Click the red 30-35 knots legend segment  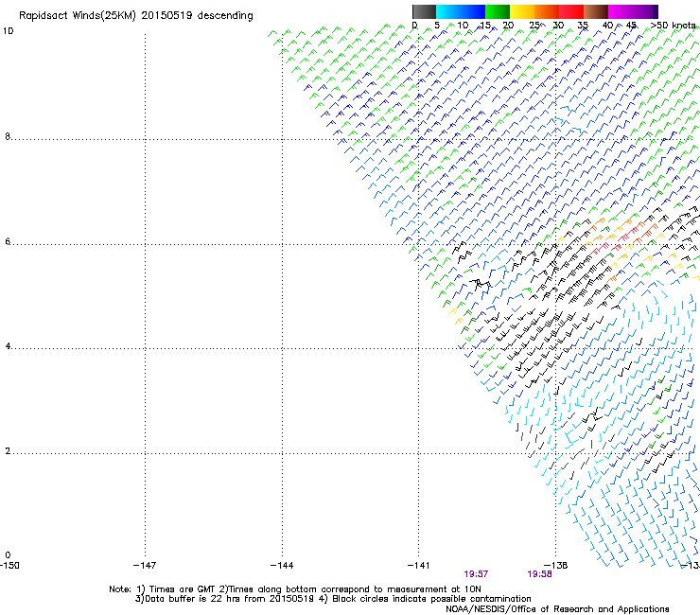pyautogui.click(x=571, y=11)
